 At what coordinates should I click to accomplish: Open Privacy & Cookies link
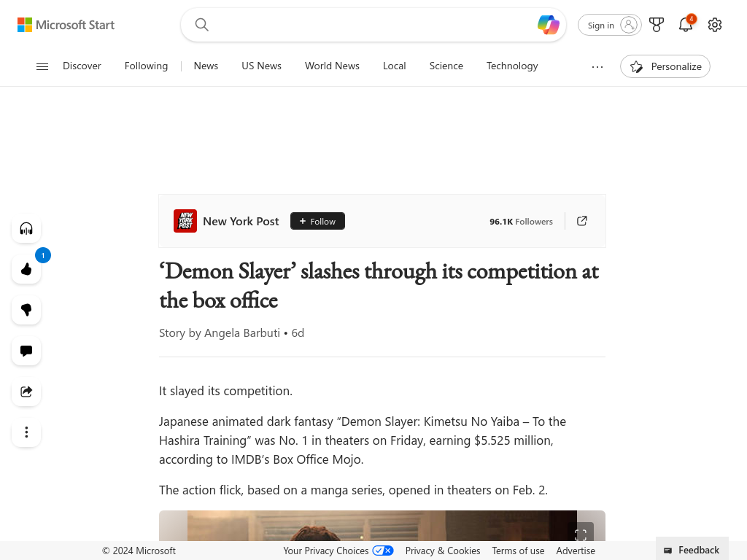click(443, 551)
